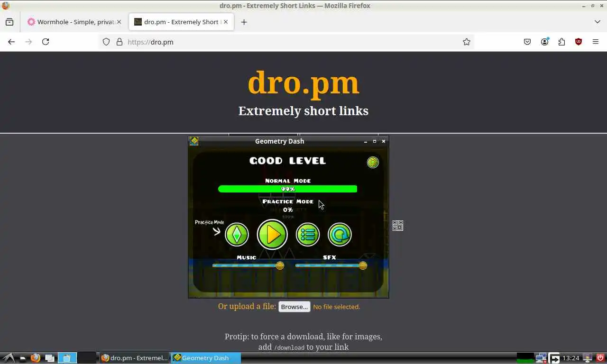
Task: Open a new browser tab
Action: [244, 22]
